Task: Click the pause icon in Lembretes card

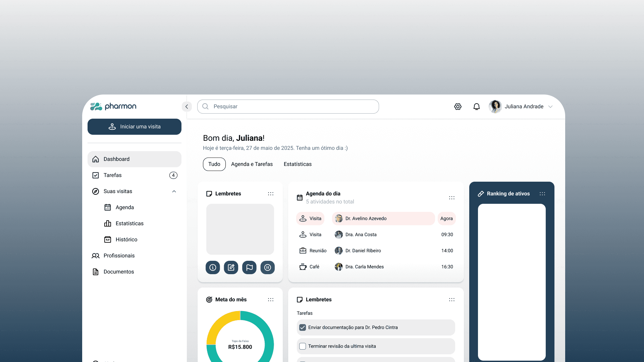Action: pyautogui.click(x=267, y=267)
